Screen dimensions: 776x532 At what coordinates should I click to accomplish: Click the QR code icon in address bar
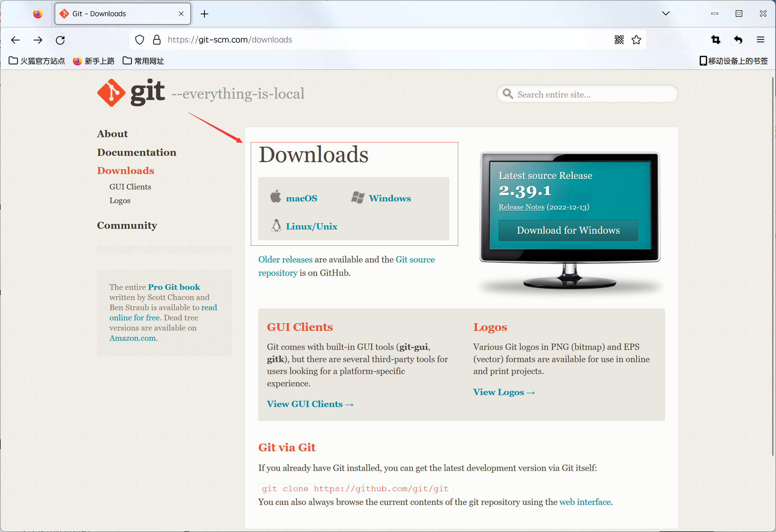[619, 40]
